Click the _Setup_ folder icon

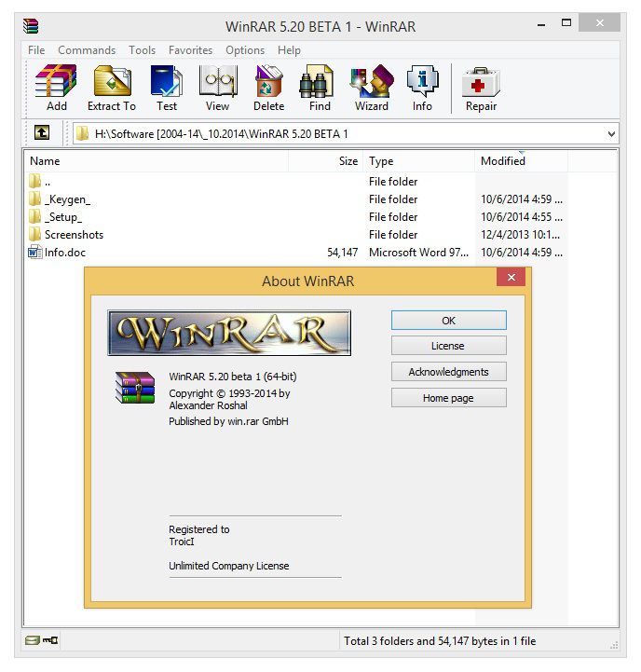pos(35,216)
